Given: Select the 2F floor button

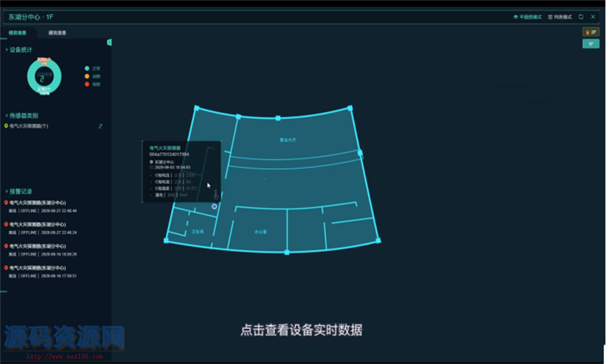Looking at the screenshot, I should 590,32.
